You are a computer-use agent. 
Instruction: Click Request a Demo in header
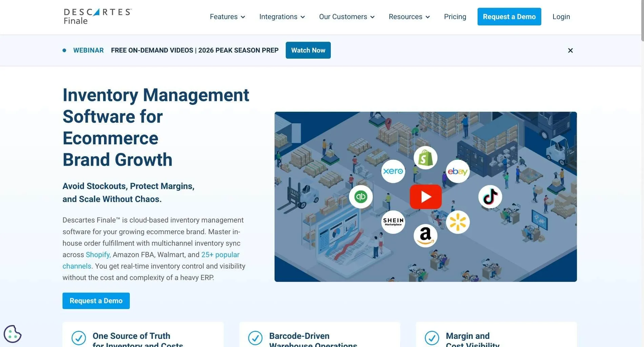(509, 17)
